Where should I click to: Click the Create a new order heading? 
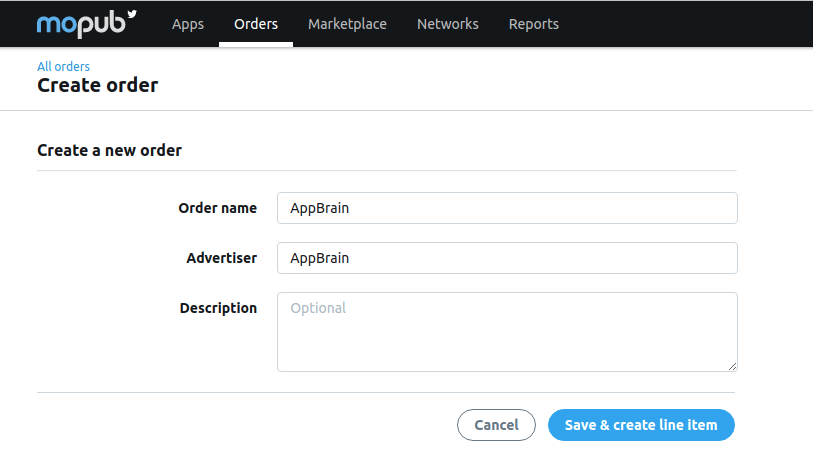(x=109, y=150)
